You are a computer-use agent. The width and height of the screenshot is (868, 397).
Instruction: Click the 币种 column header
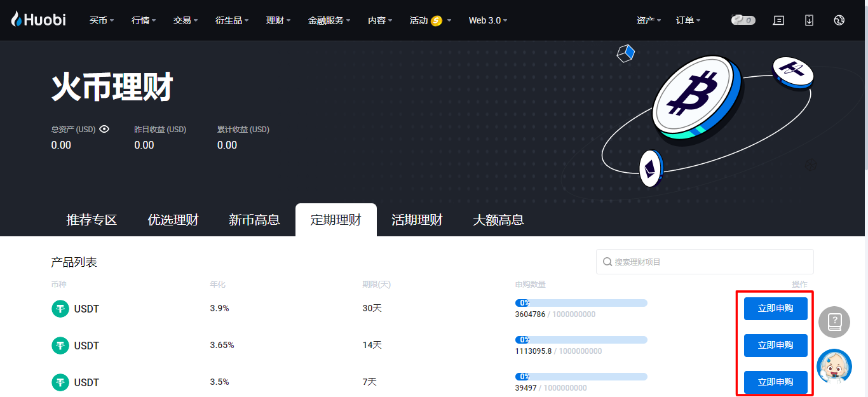[x=59, y=285]
